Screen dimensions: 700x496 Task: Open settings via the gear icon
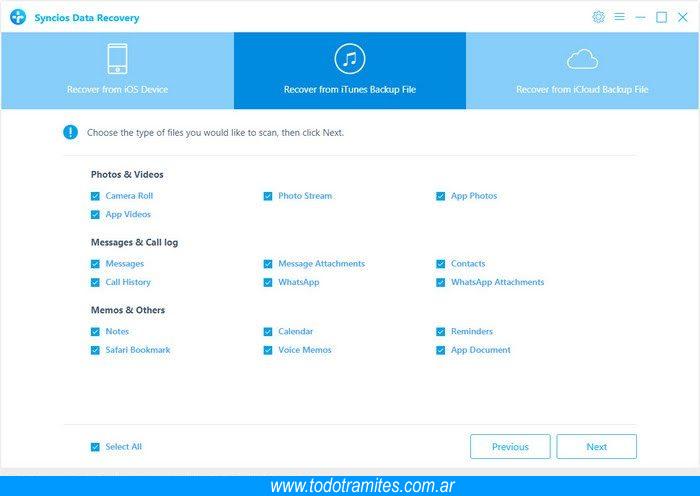pyautogui.click(x=599, y=17)
